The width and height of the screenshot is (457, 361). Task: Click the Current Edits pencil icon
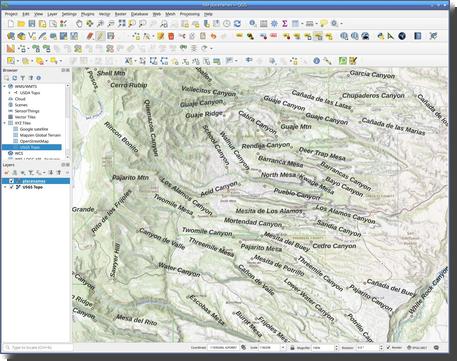90,36
